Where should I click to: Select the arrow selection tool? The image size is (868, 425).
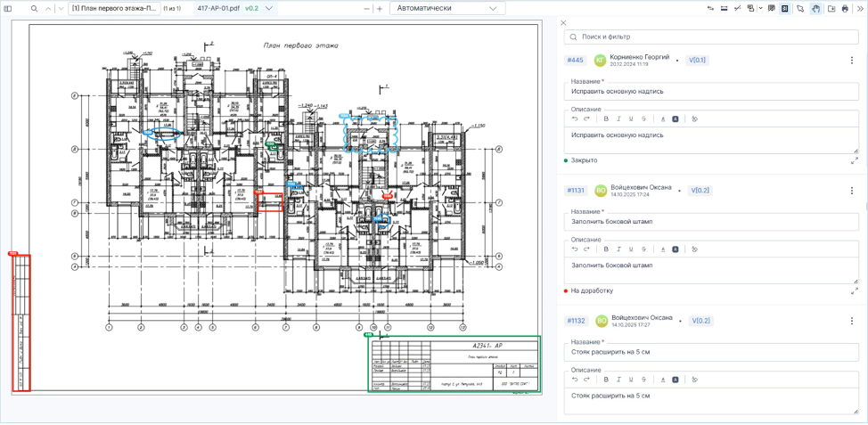(x=799, y=8)
